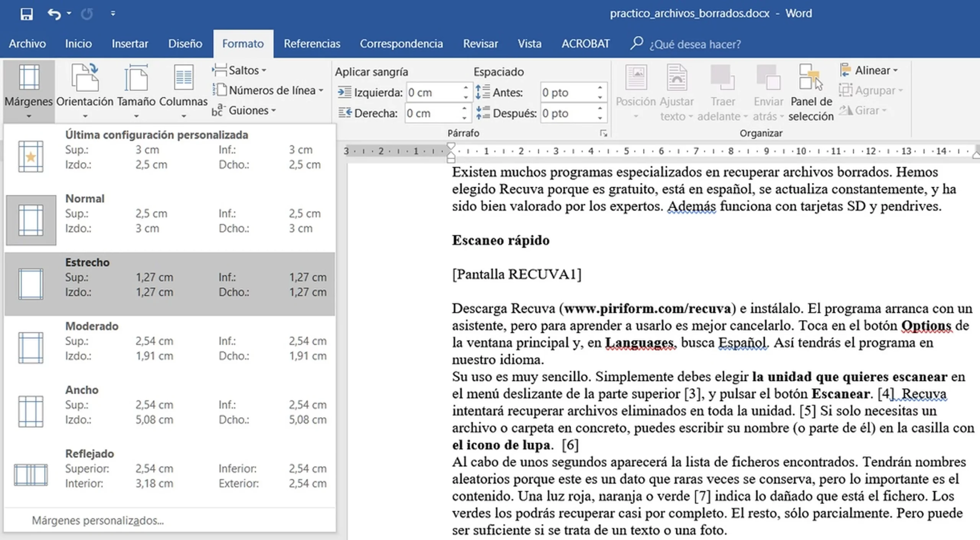Go to the Referencias tab

[312, 44]
